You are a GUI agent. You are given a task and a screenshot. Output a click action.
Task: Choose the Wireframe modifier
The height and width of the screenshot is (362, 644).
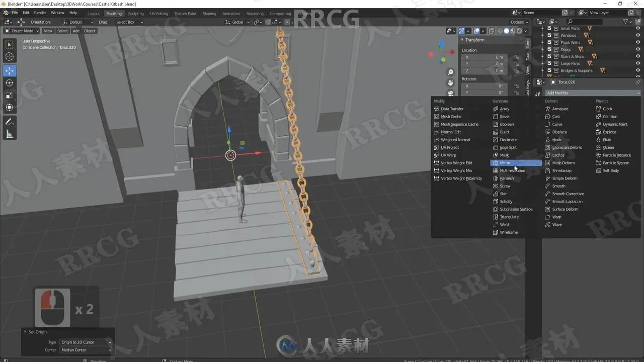tap(516, 232)
